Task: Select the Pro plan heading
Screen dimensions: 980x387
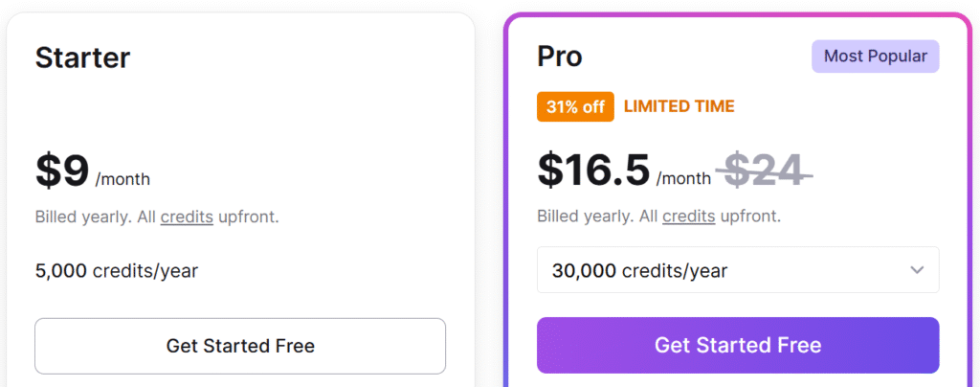Action: (x=560, y=57)
